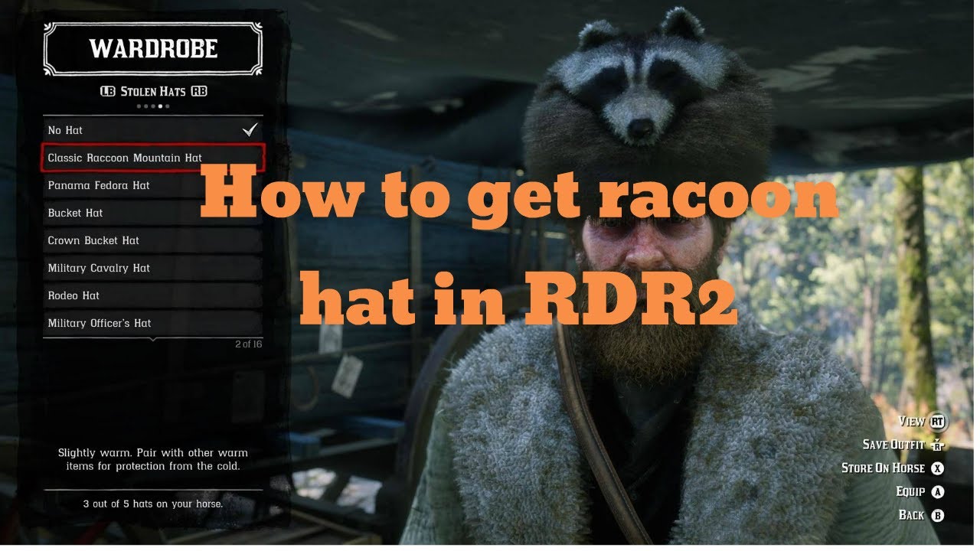Pick Military Officer's Hat
The width and height of the screenshot is (980, 551).
coord(153,323)
